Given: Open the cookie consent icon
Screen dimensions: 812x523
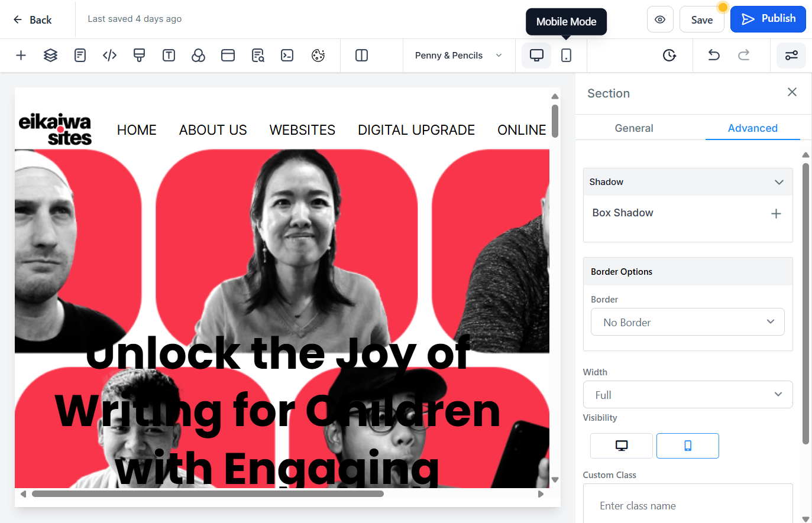Looking at the screenshot, I should (x=318, y=56).
